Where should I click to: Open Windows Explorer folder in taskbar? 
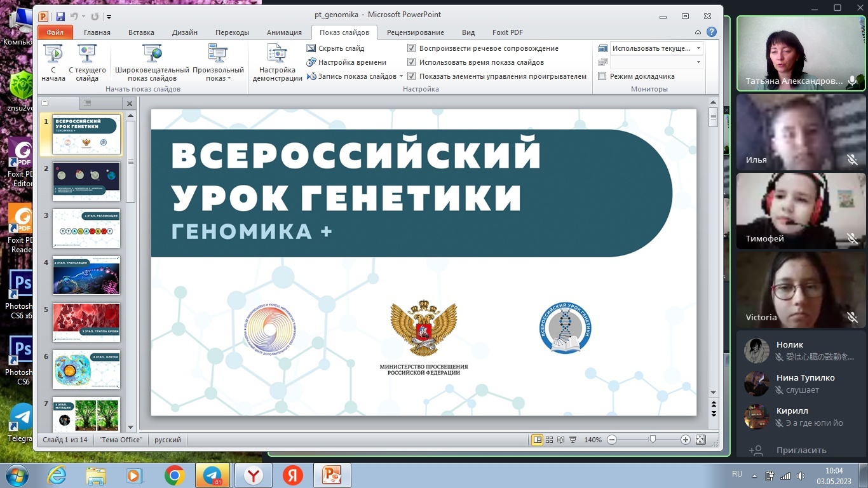(x=96, y=475)
